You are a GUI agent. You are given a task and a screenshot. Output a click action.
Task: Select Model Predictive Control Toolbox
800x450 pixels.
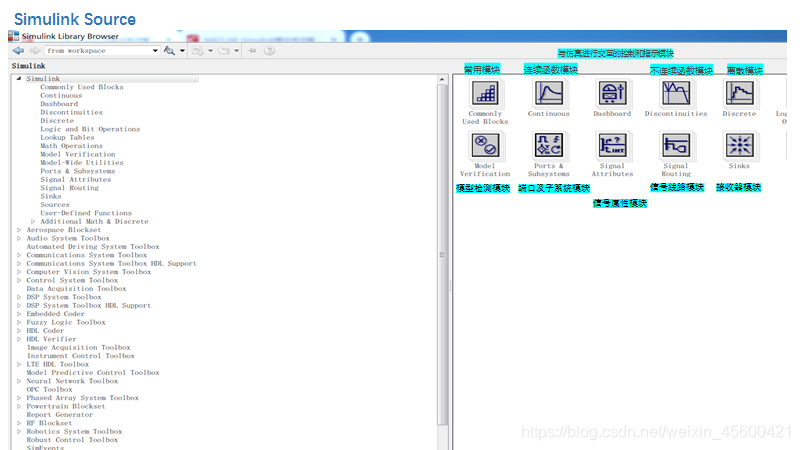[x=93, y=373]
